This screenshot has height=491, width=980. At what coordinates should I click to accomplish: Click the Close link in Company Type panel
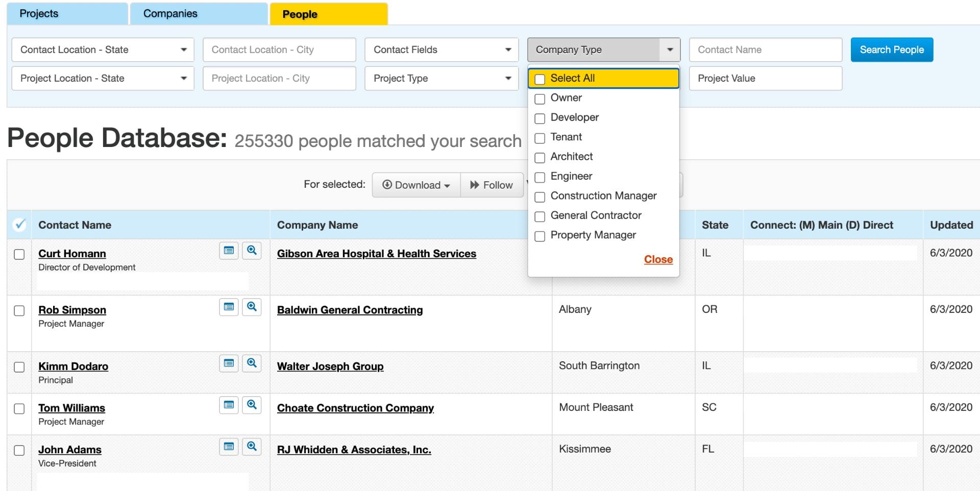(x=658, y=259)
